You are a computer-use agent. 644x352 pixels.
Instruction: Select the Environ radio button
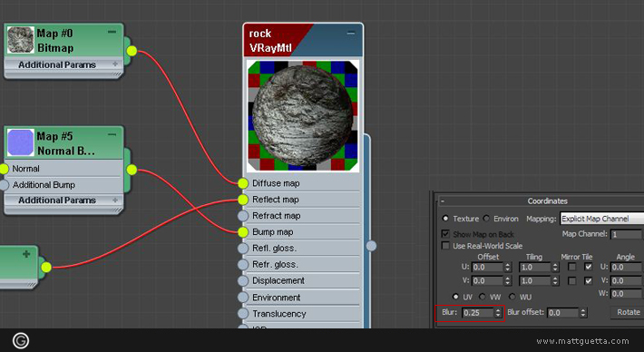click(486, 219)
